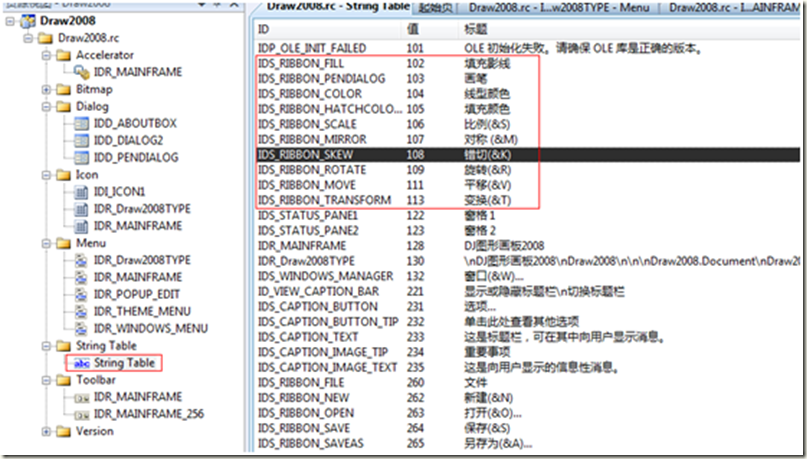This screenshot has width=807, height=459.
Task: Click the String Table folder icon
Action: [x=63, y=346]
